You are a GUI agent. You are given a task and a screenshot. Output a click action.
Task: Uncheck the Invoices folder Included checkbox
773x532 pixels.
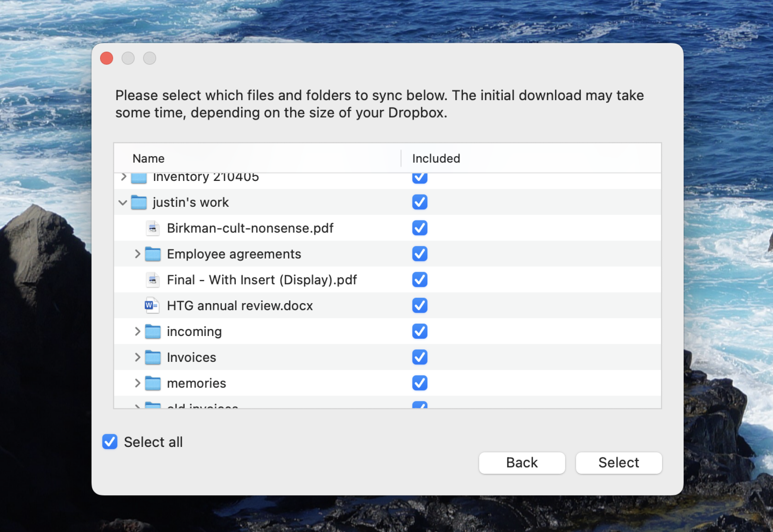(x=420, y=357)
